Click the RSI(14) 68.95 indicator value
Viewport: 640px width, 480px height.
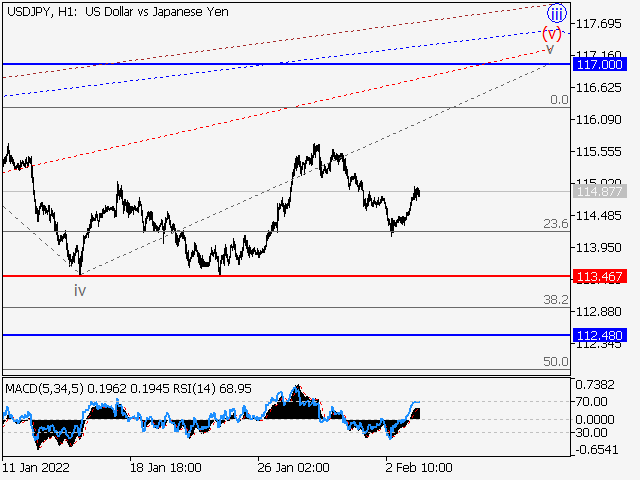tap(213, 388)
